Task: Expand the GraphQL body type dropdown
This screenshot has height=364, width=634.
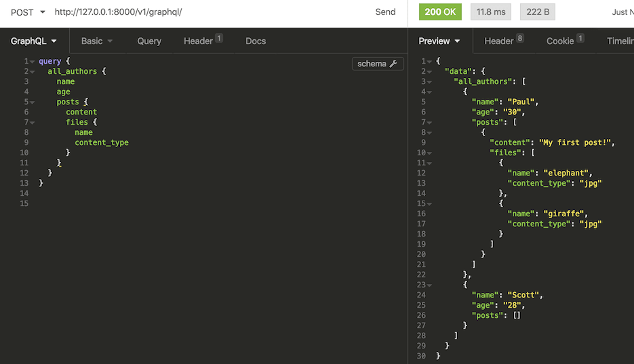Action: [x=33, y=41]
